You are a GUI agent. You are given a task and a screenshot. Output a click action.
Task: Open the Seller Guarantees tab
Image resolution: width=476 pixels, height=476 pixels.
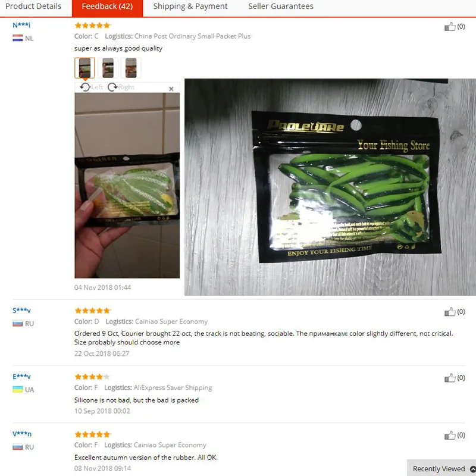(280, 7)
